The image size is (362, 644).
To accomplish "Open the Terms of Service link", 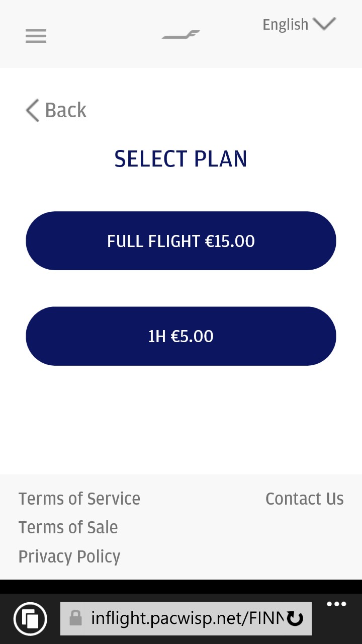I will (x=79, y=499).
